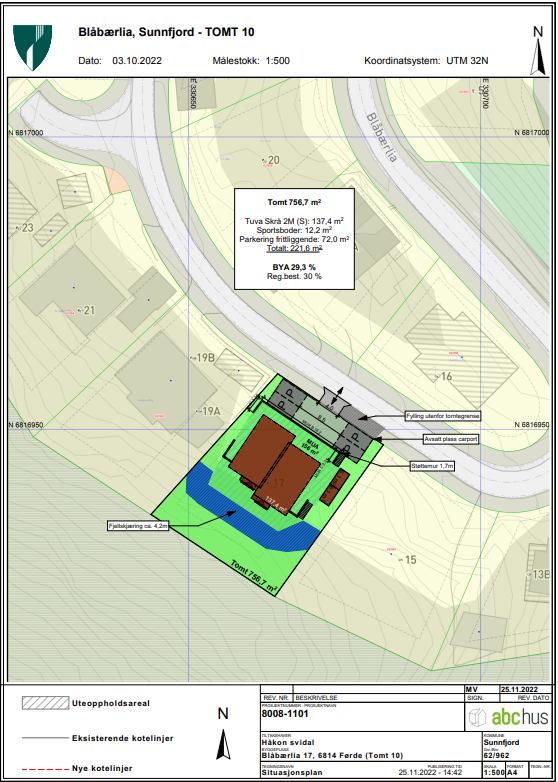Click the title Blåbærlia, Sunnfjord - TOMT 10

(x=167, y=33)
